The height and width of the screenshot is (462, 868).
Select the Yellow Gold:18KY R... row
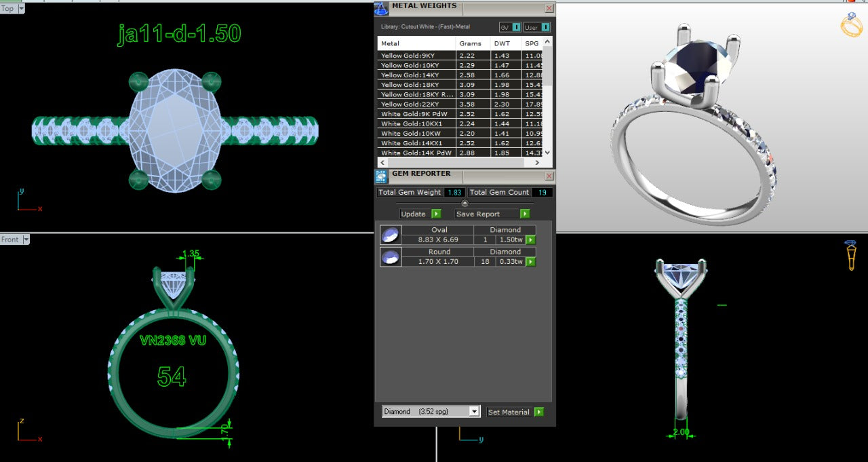(460, 94)
